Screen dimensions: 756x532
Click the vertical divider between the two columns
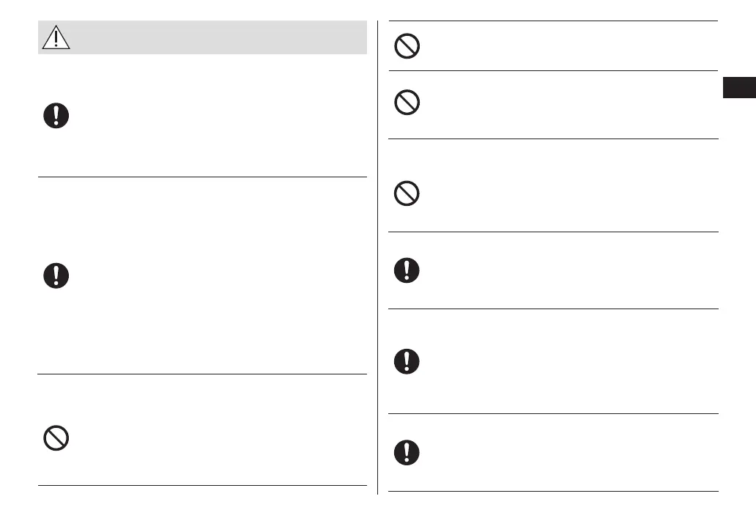377,256
